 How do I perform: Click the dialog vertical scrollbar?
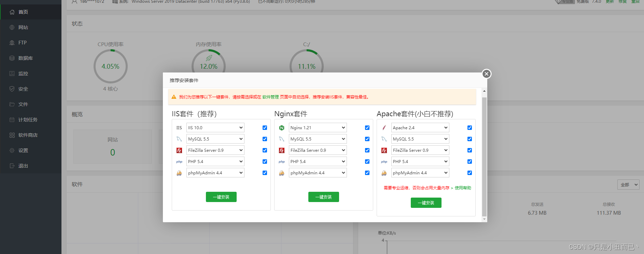[x=484, y=157]
